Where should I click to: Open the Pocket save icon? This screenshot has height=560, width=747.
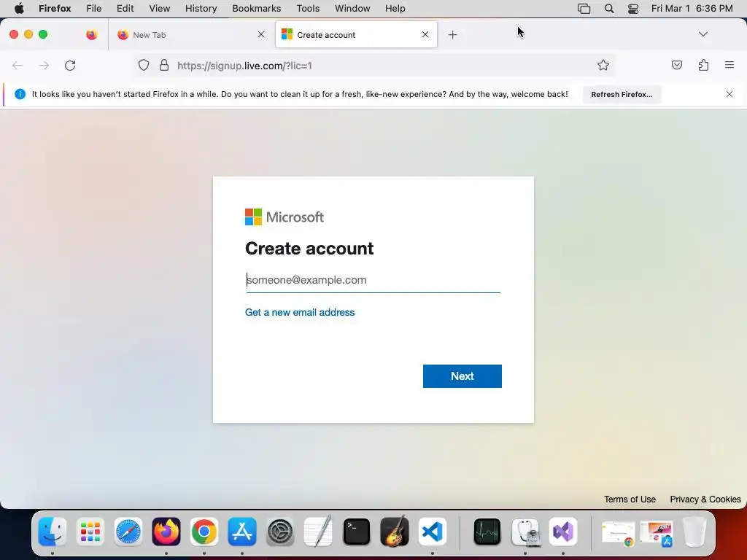point(676,65)
